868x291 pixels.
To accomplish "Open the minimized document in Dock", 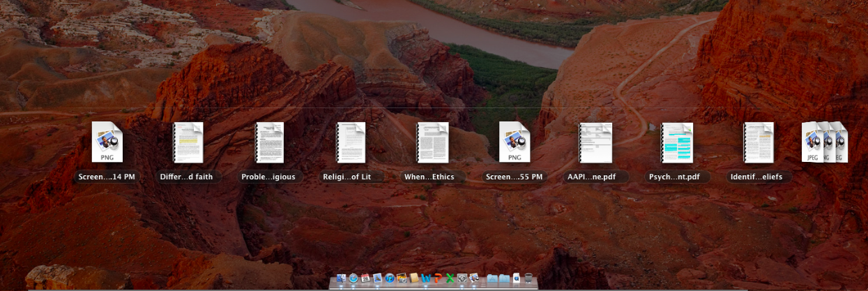I will tap(517, 278).
